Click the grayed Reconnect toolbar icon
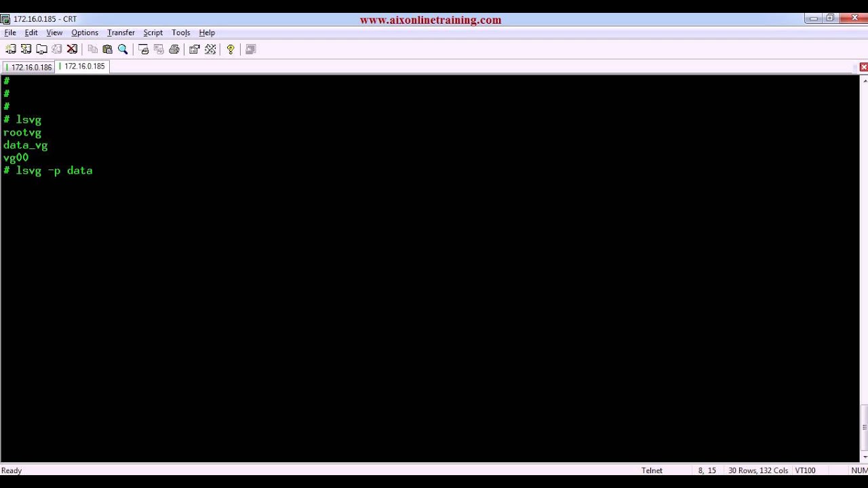Screen dimensions: 868x488 pos(57,49)
